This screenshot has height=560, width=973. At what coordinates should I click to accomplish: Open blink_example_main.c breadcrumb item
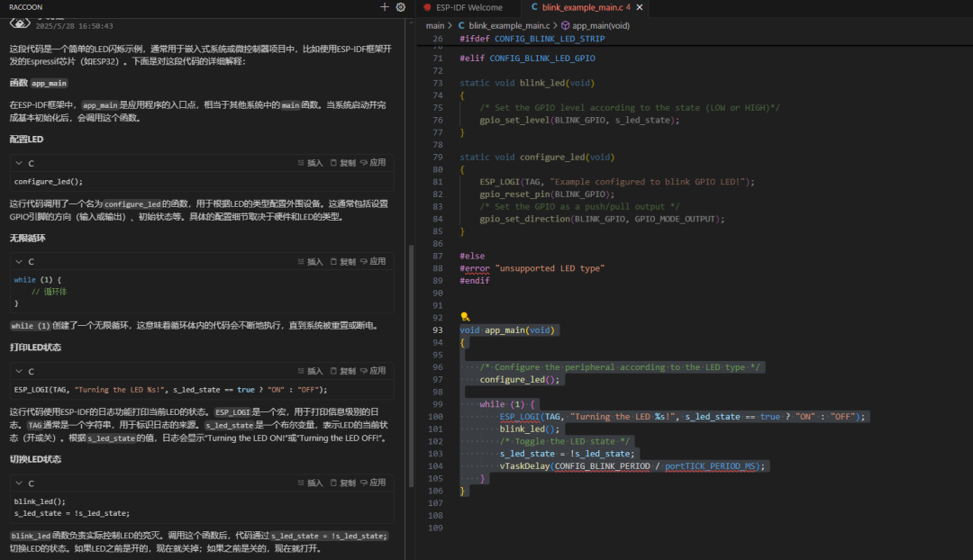coord(509,25)
